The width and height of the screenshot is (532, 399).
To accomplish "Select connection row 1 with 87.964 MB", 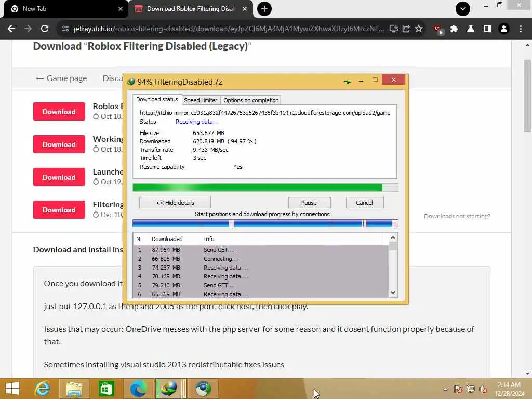I will click(x=261, y=250).
